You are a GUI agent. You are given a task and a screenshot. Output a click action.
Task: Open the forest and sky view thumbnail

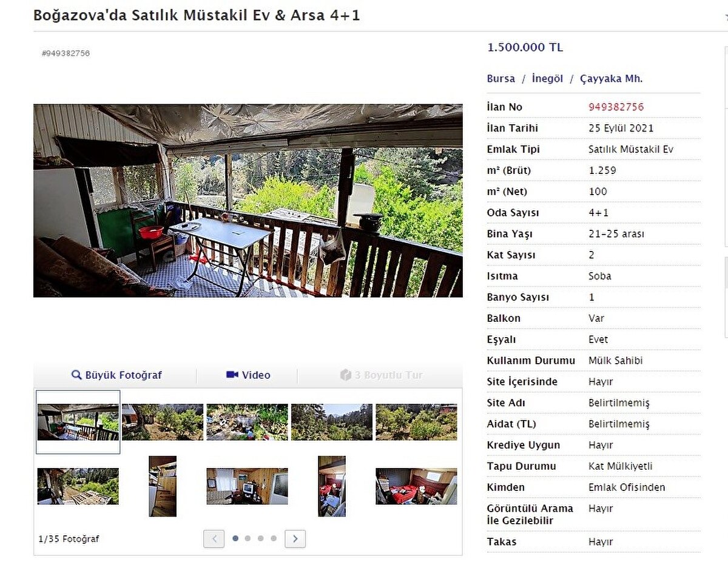point(332,422)
